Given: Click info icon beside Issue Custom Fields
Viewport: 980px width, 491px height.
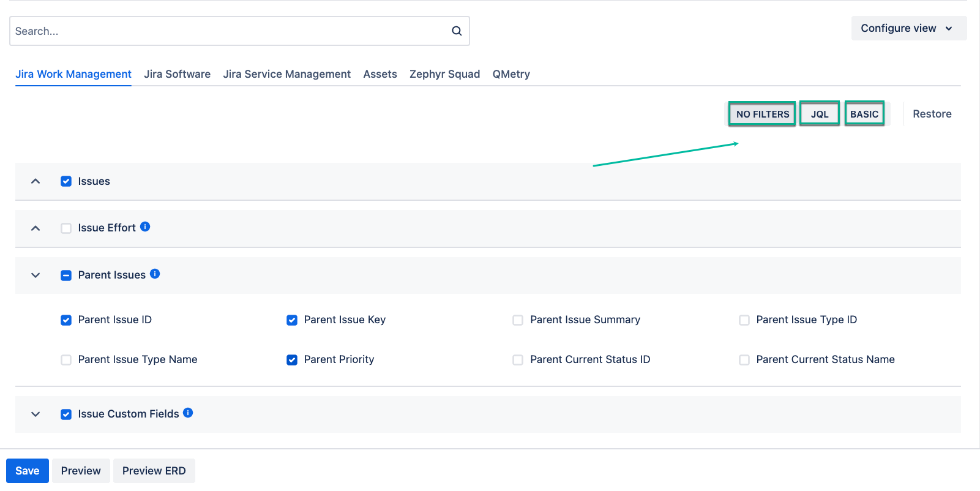Looking at the screenshot, I should (x=188, y=413).
